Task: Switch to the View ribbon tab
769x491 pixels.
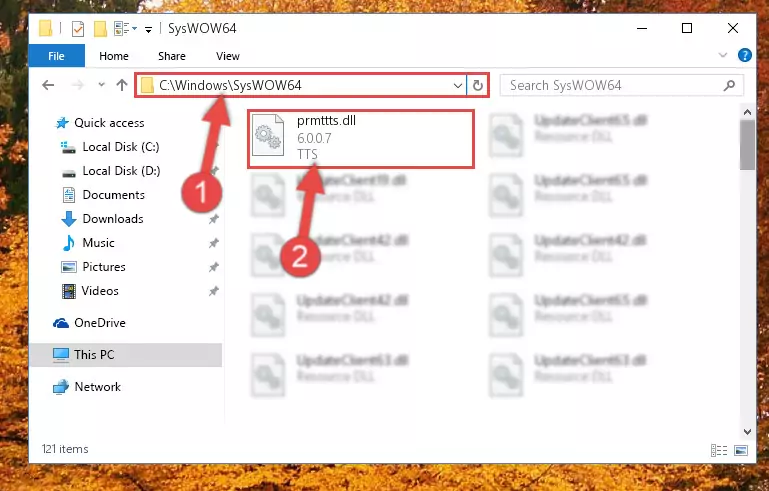Action: point(228,56)
